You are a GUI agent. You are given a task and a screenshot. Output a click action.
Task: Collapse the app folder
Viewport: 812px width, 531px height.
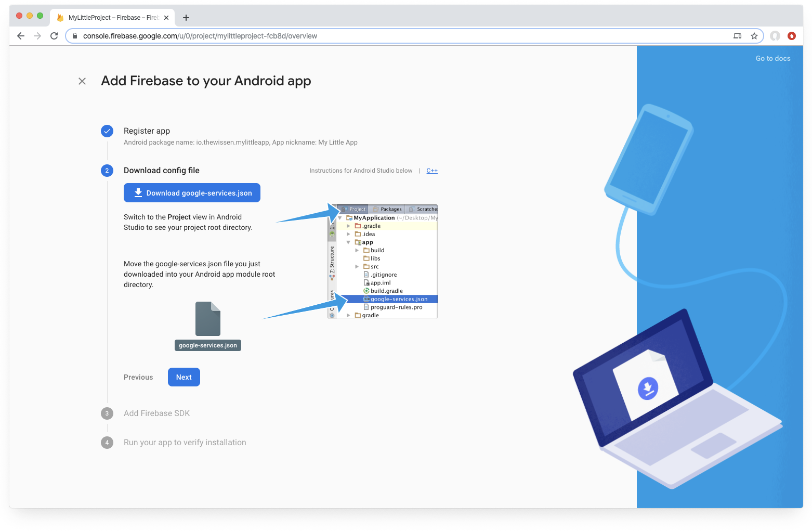[348, 242]
